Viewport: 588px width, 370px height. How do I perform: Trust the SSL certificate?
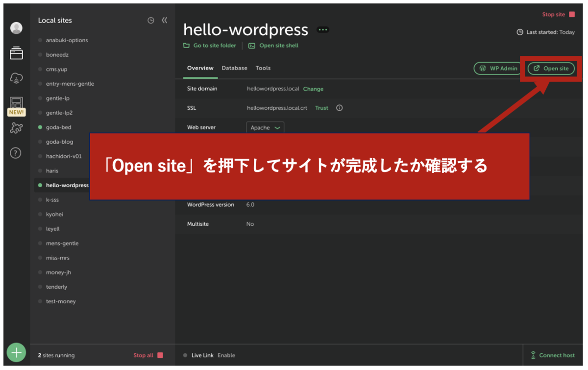click(x=321, y=108)
